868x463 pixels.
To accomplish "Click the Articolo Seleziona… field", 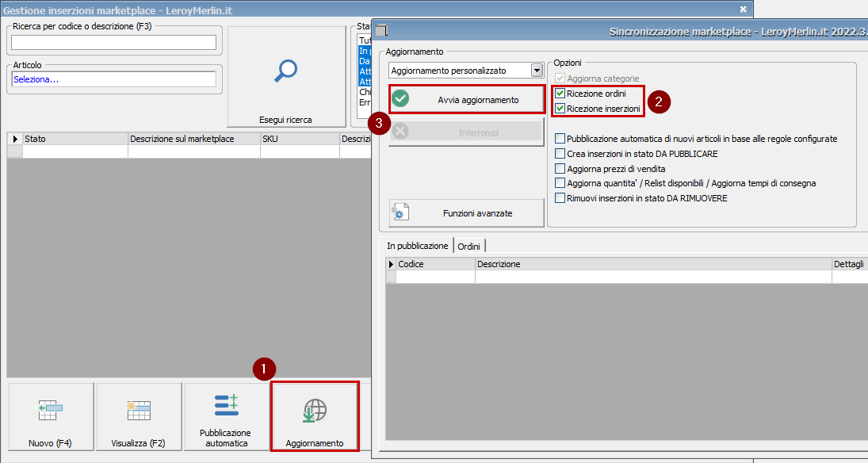I will click(x=114, y=79).
